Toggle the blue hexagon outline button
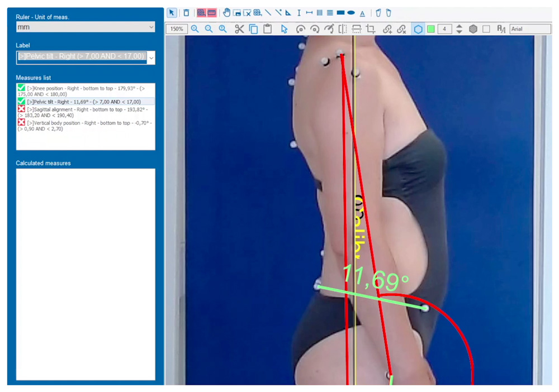Image resolution: width=559 pixels, height=392 pixels. tap(418, 29)
